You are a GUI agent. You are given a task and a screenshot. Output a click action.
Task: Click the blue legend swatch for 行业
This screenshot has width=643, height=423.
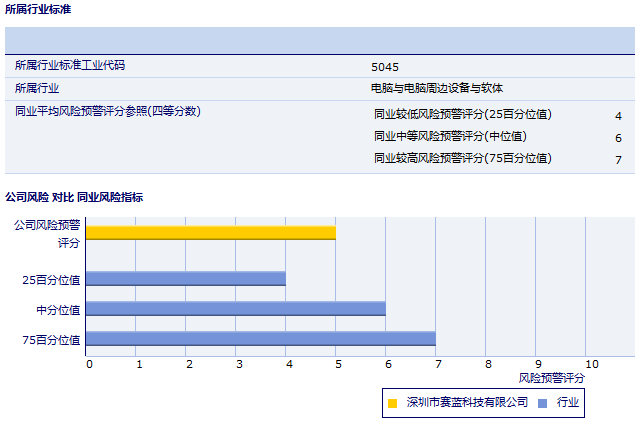coord(542,403)
